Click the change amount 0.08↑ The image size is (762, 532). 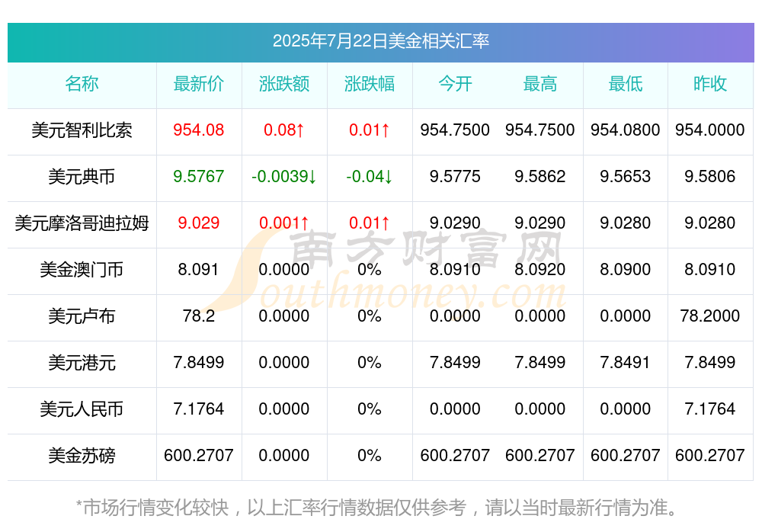click(283, 130)
